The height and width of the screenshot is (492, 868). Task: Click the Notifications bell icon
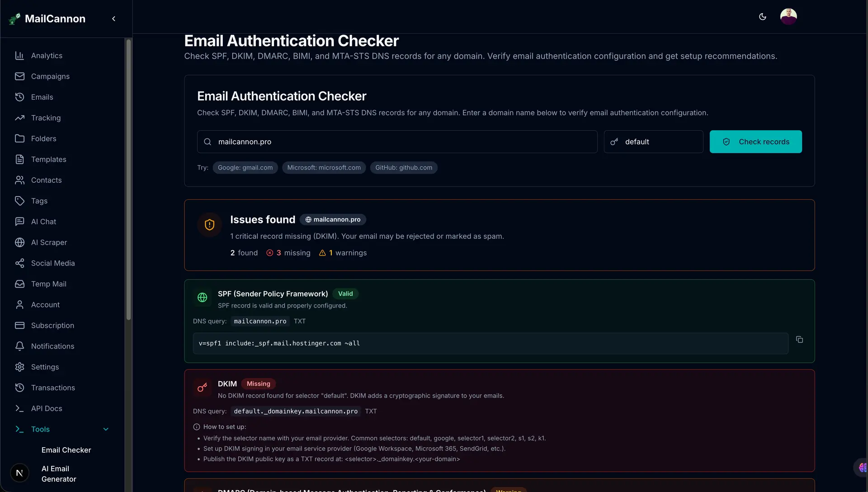point(19,346)
